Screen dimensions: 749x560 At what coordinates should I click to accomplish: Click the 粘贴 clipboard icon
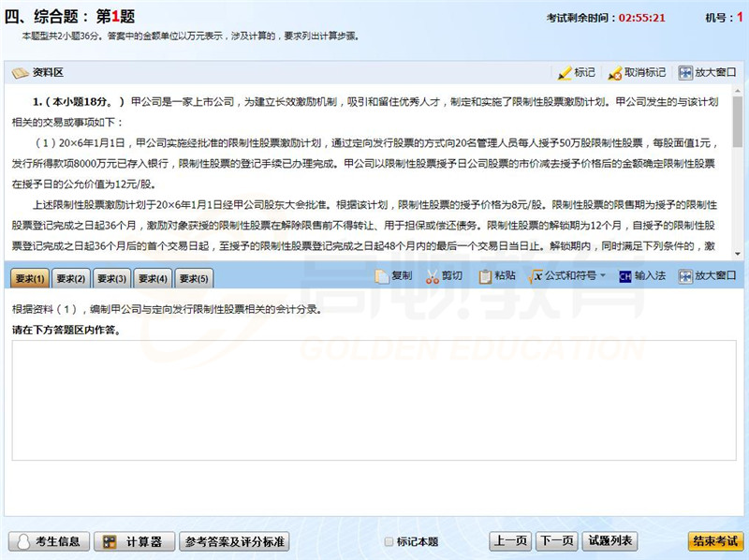pyautogui.click(x=485, y=277)
